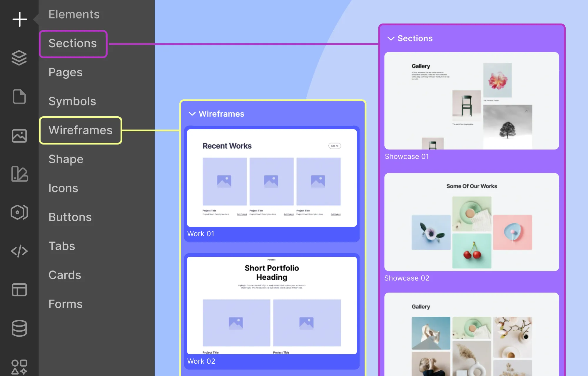The height and width of the screenshot is (376, 588).
Task: Open the Pages document icon
Action: click(x=19, y=97)
